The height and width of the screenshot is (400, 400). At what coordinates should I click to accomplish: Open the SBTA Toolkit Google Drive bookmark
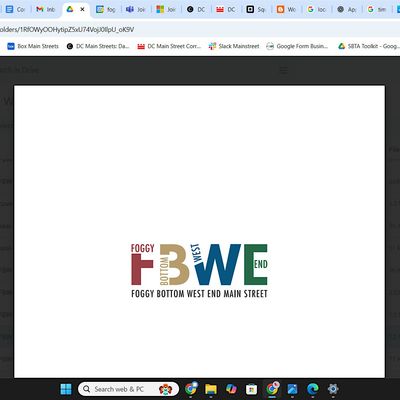pyautogui.click(x=369, y=46)
